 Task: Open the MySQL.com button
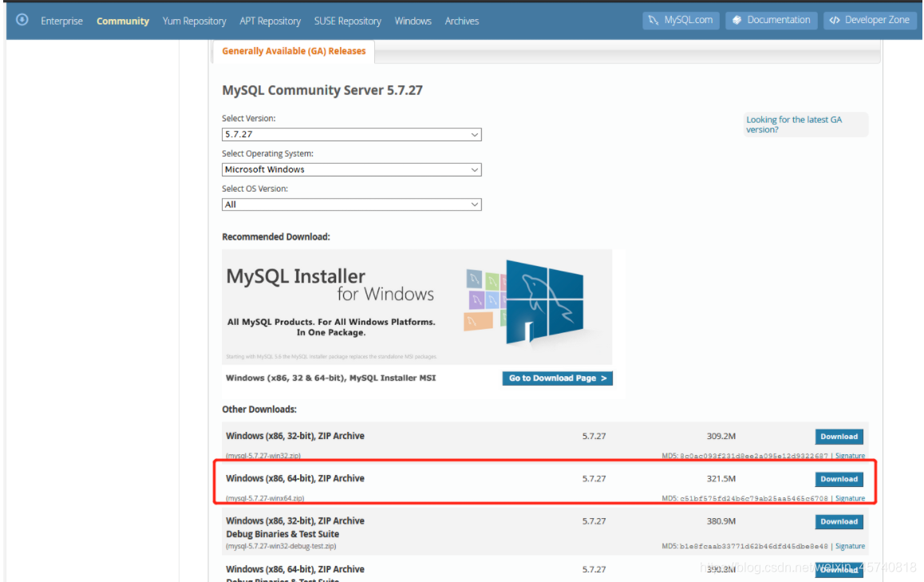681,20
